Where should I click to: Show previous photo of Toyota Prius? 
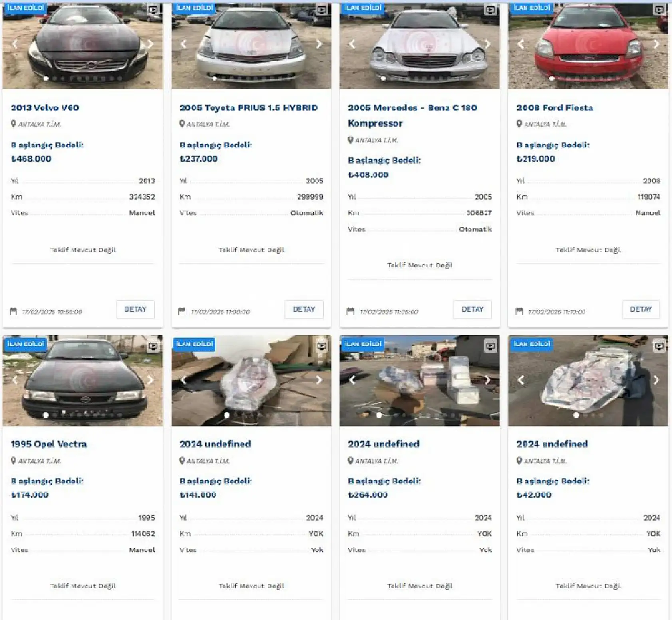(183, 44)
